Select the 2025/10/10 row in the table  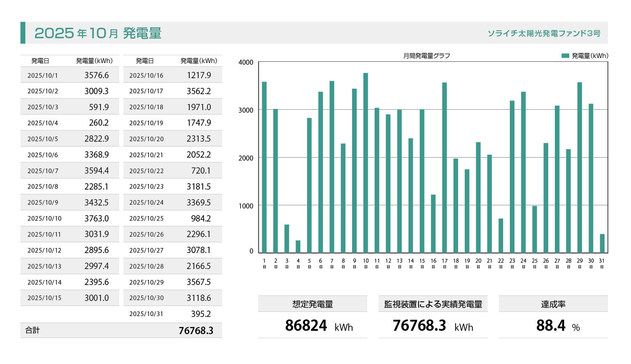69,219
